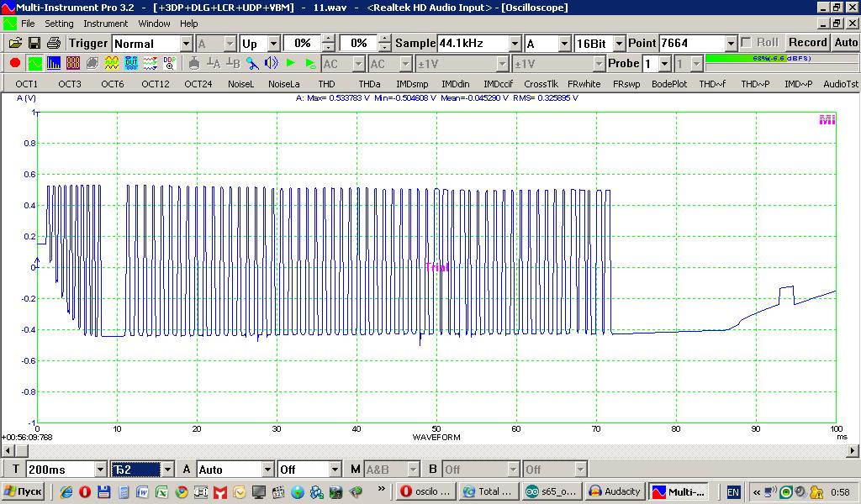Screen dimensions: 861x504
Task: Open the 200ms time base dropdown
Action: point(101,470)
